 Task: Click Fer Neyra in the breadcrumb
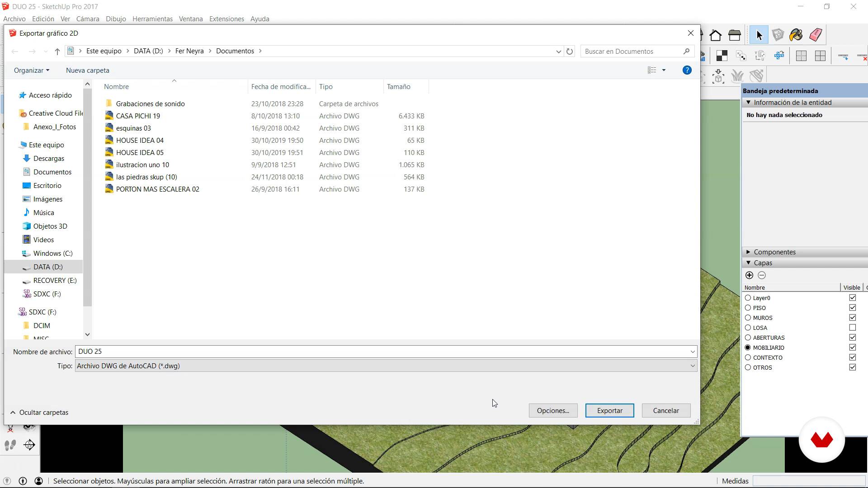(x=189, y=51)
